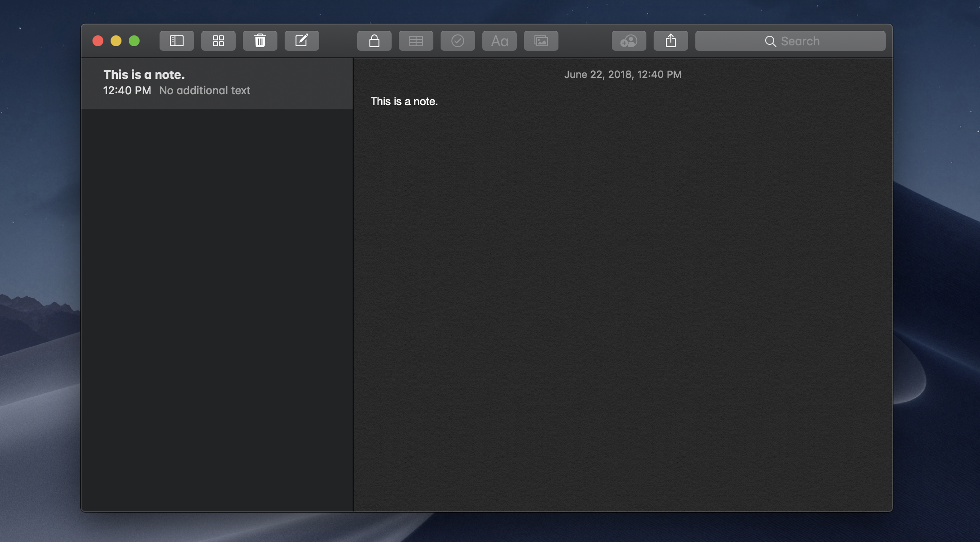Click the date heading above the note
Viewport: 980px width, 542px height.
pos(623,74)
